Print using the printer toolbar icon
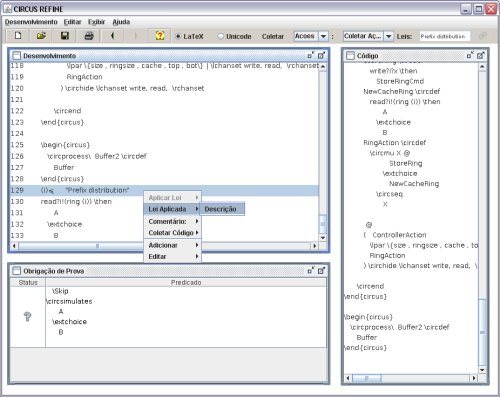Screen dimensions: 500x397 coord(89,36)
